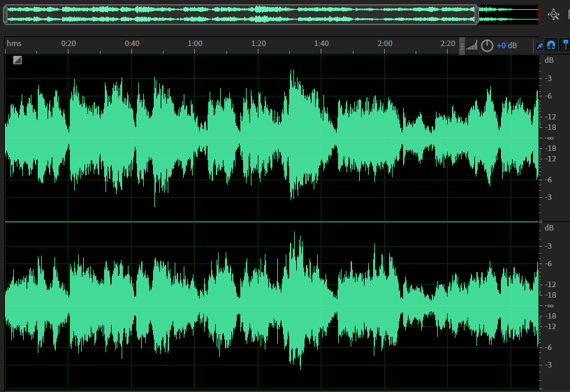Click the dB label of the bottom channel scale

tap(549, 228)
